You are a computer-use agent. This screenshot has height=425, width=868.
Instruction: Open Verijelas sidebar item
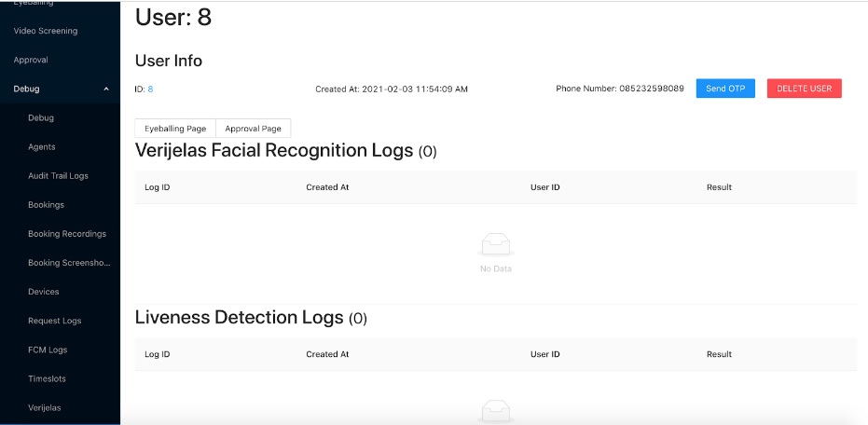tap(45, 408)
